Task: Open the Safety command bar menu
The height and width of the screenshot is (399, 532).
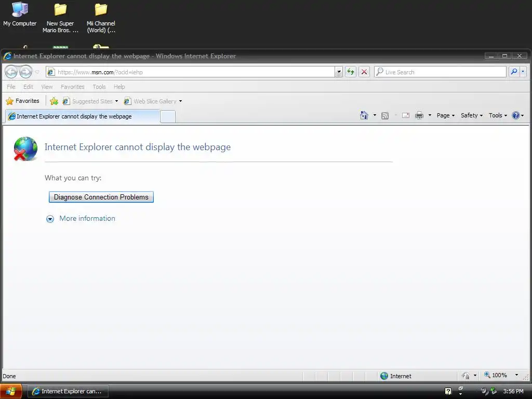Action: point(472,115)
